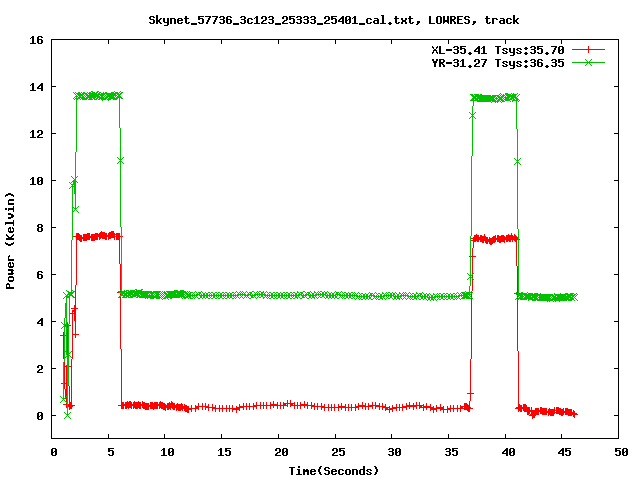The width and height of the screenshot is (640, 480).
Task: Click the x-axis tick label 5
Action: (111, 452)
